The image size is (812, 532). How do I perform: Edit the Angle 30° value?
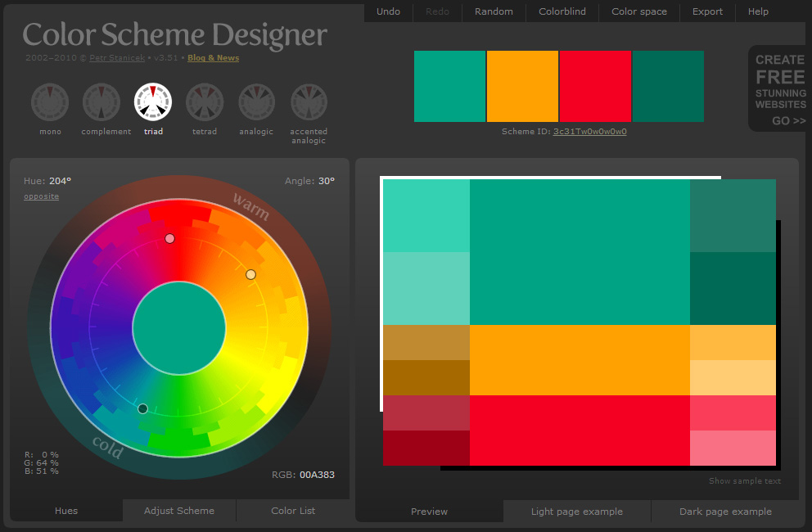point(327,181)
